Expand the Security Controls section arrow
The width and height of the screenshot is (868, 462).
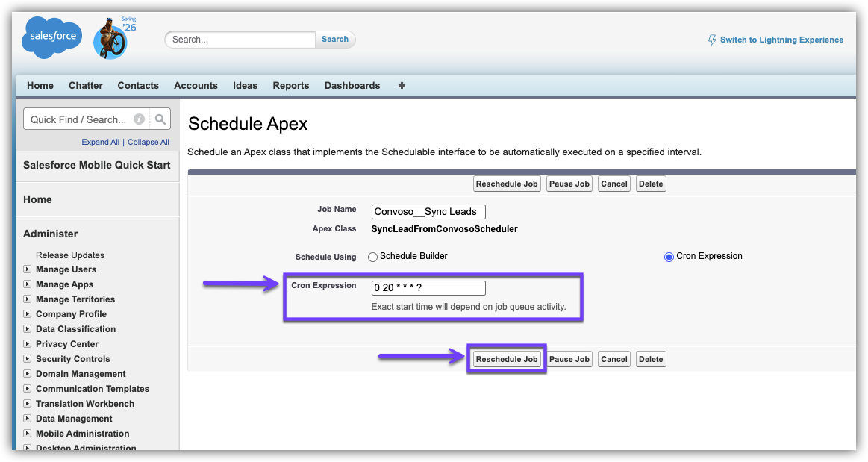point(28,359)
